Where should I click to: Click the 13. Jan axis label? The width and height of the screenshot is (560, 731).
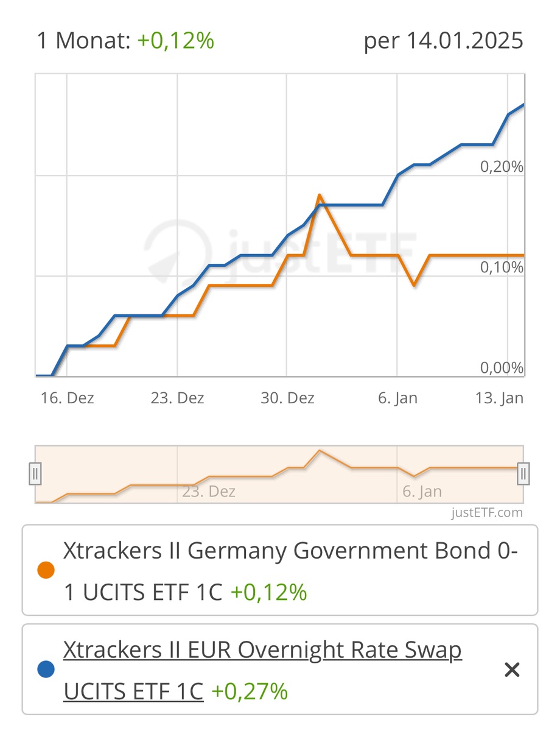click(499, 398)
